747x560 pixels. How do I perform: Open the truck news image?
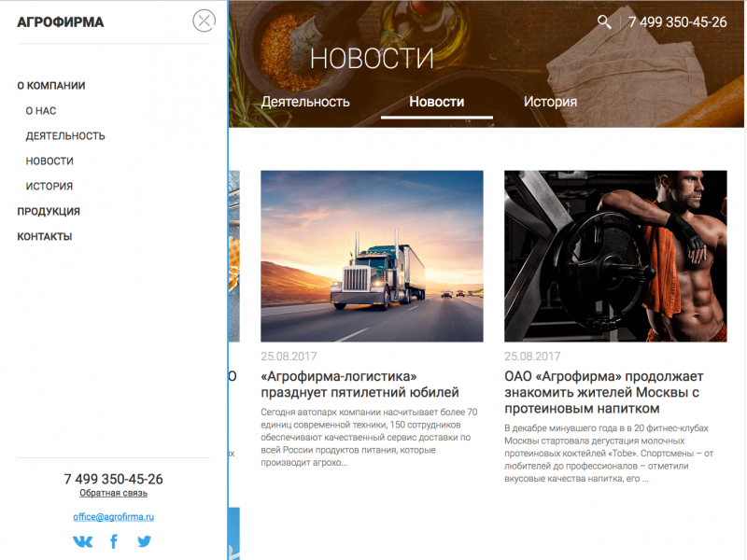pos(372,256)
